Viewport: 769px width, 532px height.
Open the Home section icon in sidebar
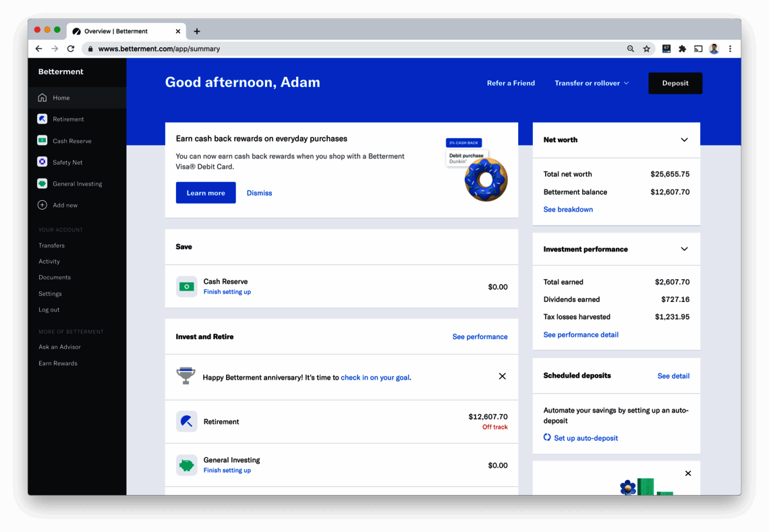42,97
